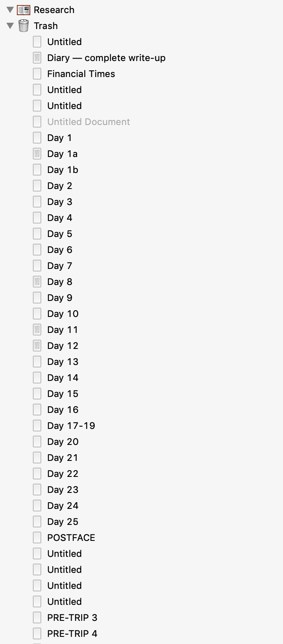Select the POSTFACE document
The width and height of the screenshot is (283, 644).
(x=71, y=538)
